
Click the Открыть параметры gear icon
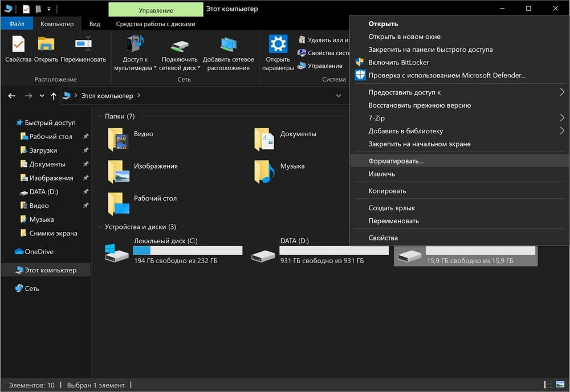coord(278,46)
